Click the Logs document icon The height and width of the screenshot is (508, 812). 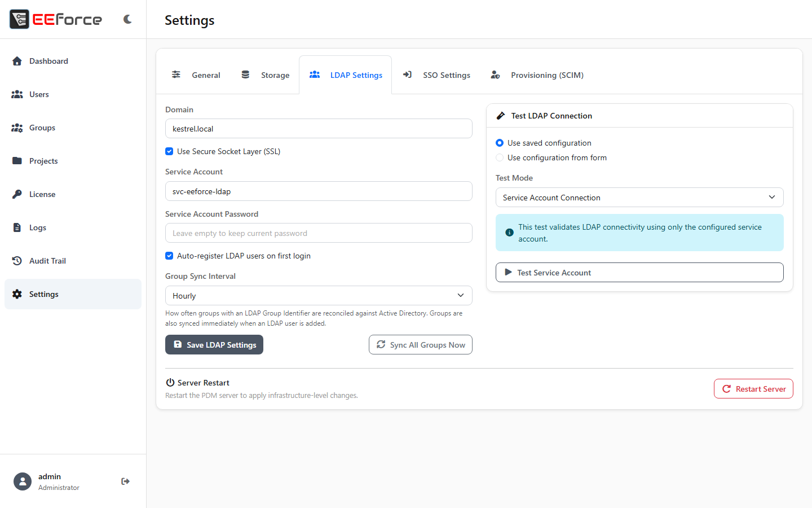point(17,227)
